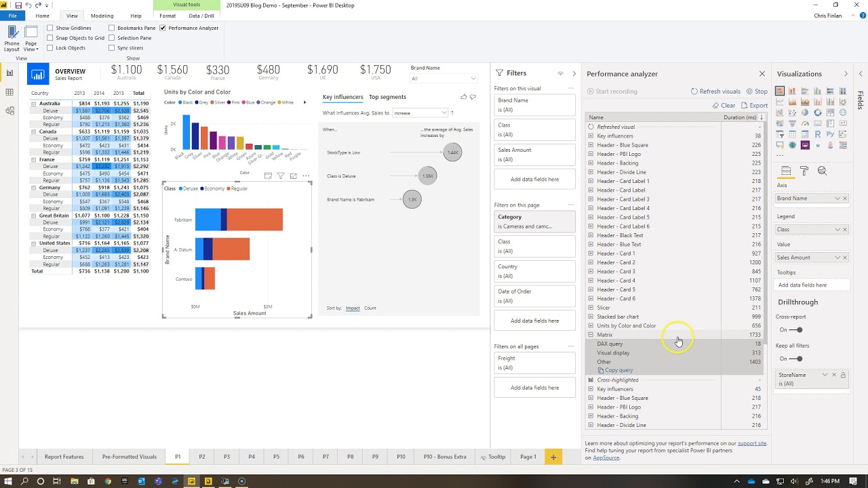Image resolution: width=868 pixels, height=488 pixels.
Task: Switch to the Modeling ribbon tab
Action: tap(102, 16)
